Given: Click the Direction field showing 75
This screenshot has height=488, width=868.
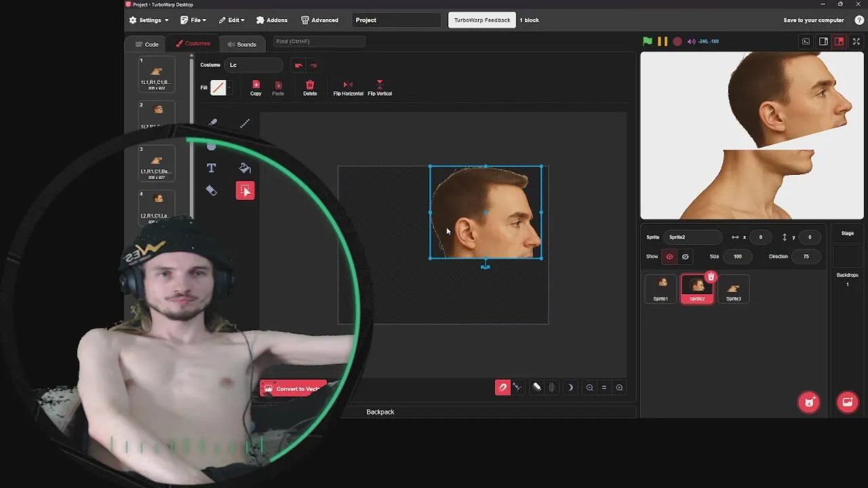Looking at the screenshot, I should 806,256.
